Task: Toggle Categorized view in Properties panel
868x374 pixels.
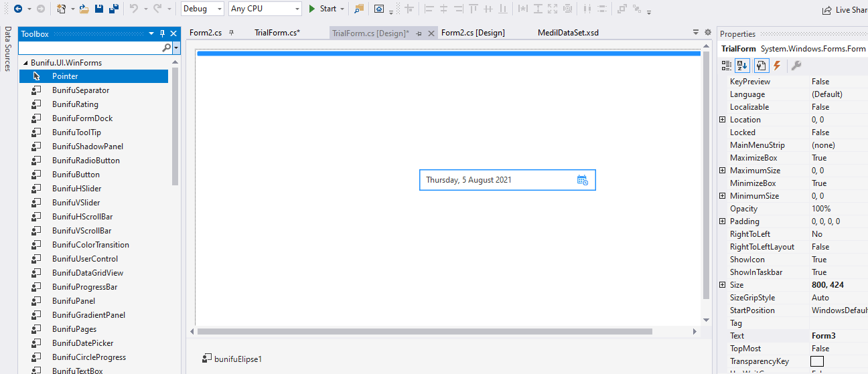Action: pyautogui.click(x=727, y=65)
